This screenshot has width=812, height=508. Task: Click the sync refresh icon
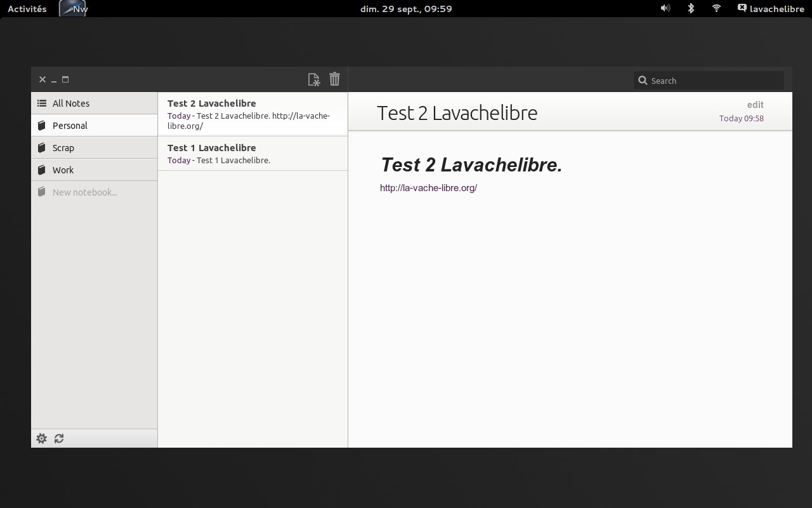point(59,438)
